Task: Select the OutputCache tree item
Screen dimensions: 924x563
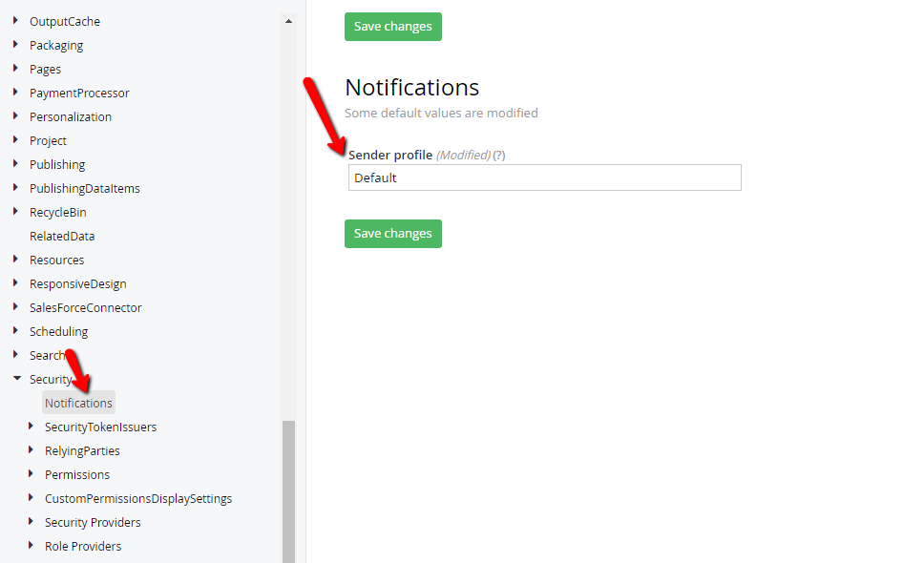Action: tap(65, 21)
